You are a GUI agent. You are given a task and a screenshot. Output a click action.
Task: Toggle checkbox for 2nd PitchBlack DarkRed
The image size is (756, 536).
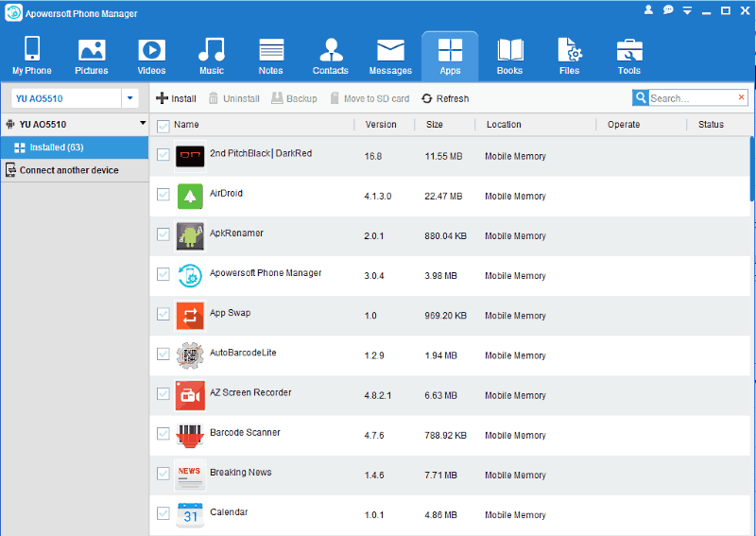pyautogui.click(x=163, y=155)
